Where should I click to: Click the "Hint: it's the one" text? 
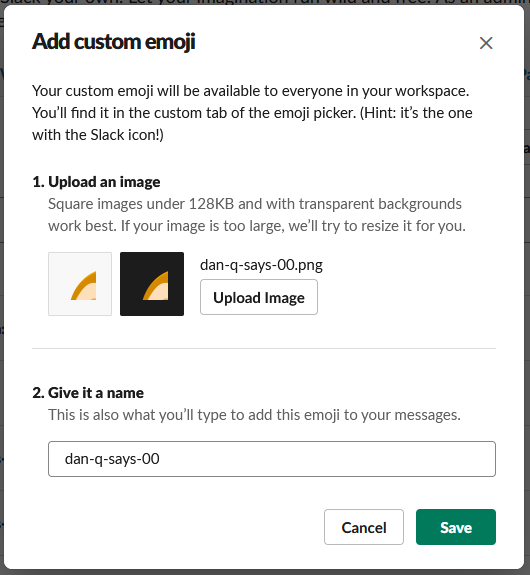416,113
